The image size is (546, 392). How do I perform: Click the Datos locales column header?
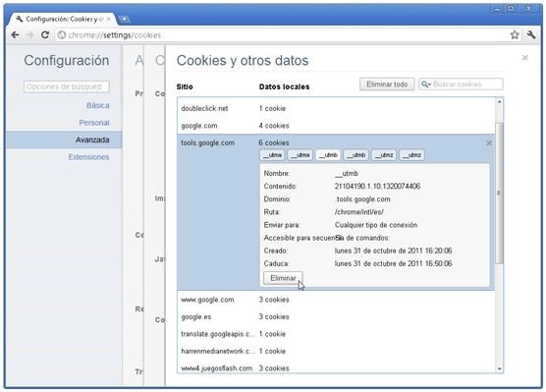coord(284,86)
